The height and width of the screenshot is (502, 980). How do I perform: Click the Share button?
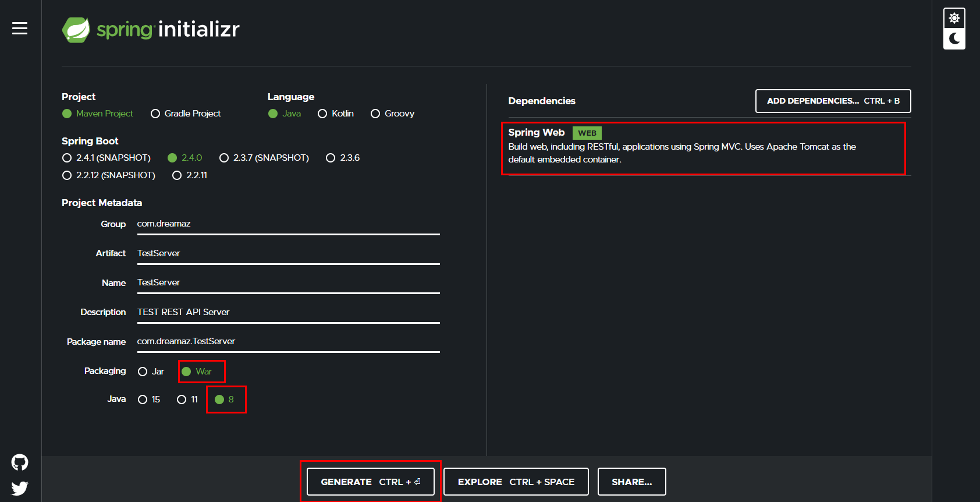632,482
